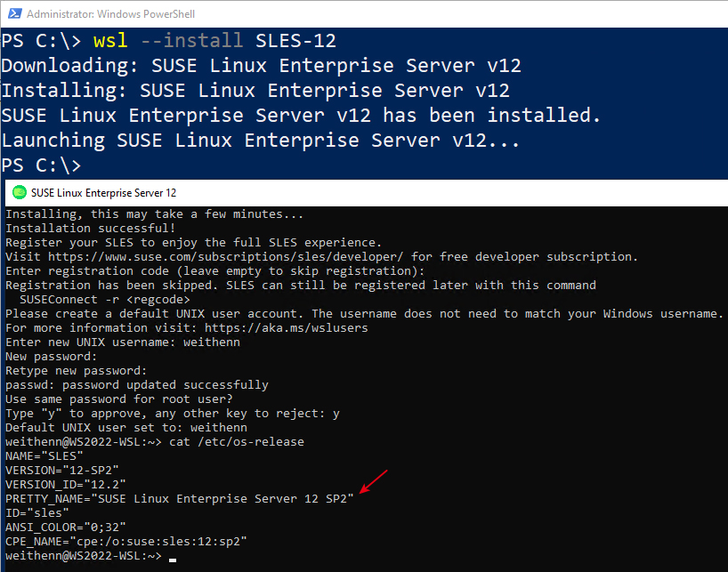The width and height of the screenshot is (728, 572).
Task: Click the PRETTY_NAME output line
Action: click(179, 499)
